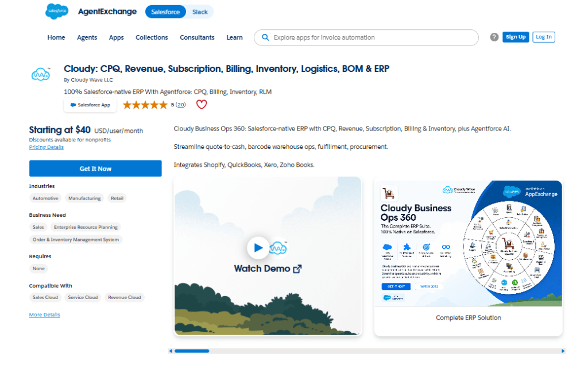This screenshot has width=588, height=368.
Task: Open the help question mark icon
Action: (x=494, y=37)
